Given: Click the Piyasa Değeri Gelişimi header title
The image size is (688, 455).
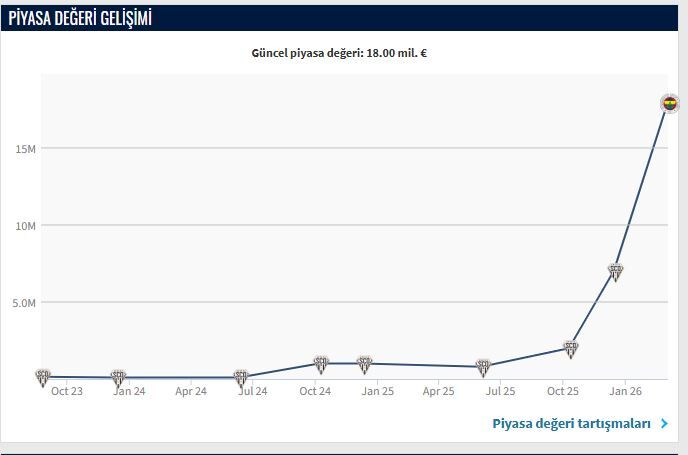Looking at the screenshot, I should [80, 17].
